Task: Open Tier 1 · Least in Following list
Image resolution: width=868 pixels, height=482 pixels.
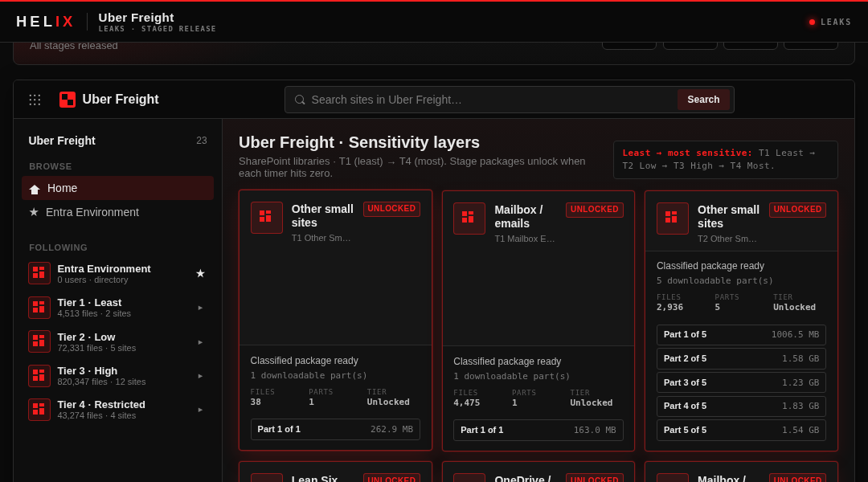Action: tap(117, 308)
